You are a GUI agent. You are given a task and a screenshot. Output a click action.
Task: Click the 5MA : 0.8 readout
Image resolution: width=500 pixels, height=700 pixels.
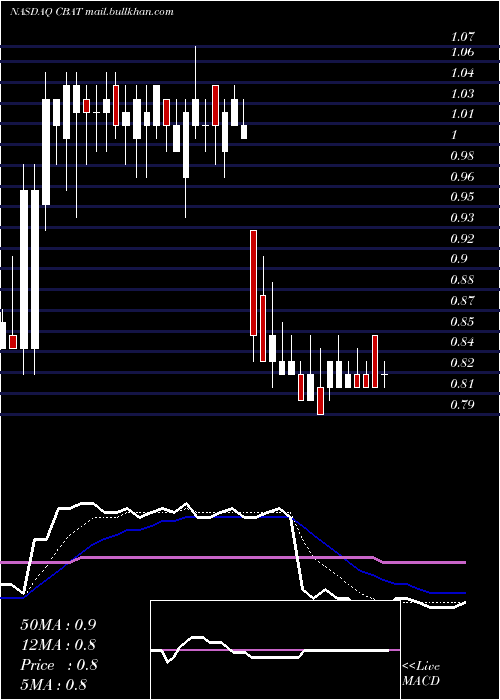coord(54,685)
